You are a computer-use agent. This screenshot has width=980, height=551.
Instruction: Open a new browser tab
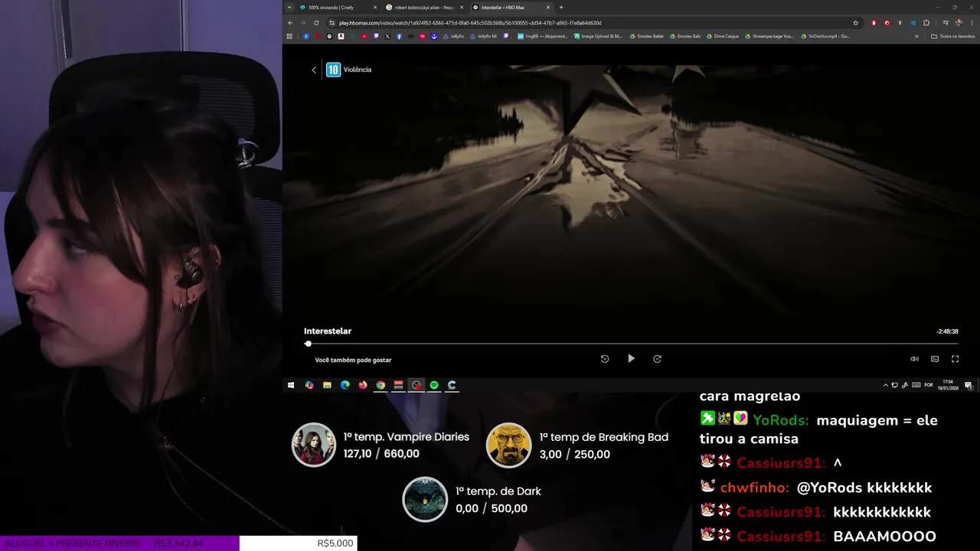click(561, 8)
